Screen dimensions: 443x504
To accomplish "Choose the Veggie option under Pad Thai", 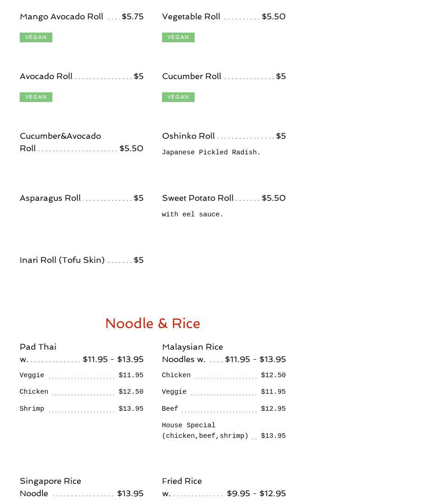I will (32, 375).
